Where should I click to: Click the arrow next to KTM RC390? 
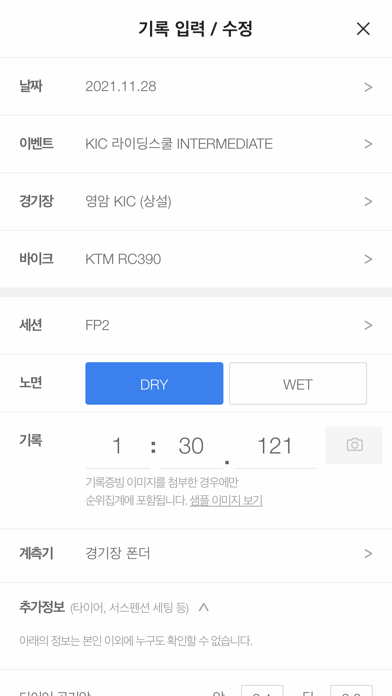pyautogui.click(x=368, y=259)
